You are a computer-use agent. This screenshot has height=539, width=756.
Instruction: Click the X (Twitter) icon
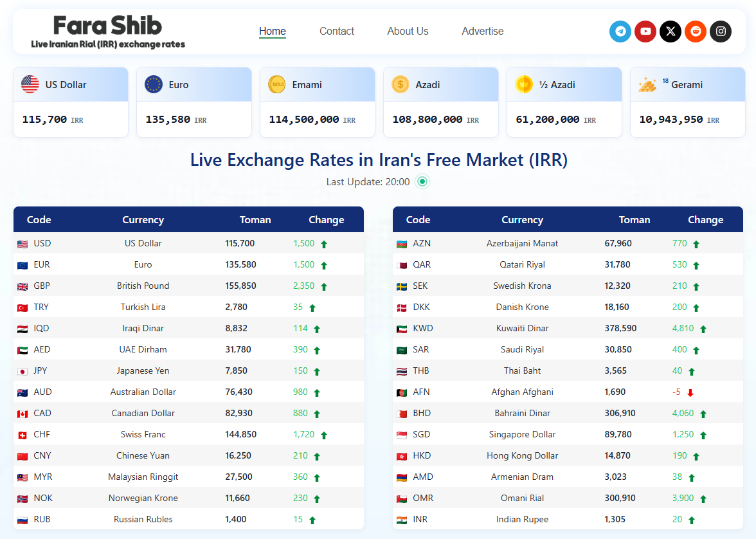pos(670,32)
